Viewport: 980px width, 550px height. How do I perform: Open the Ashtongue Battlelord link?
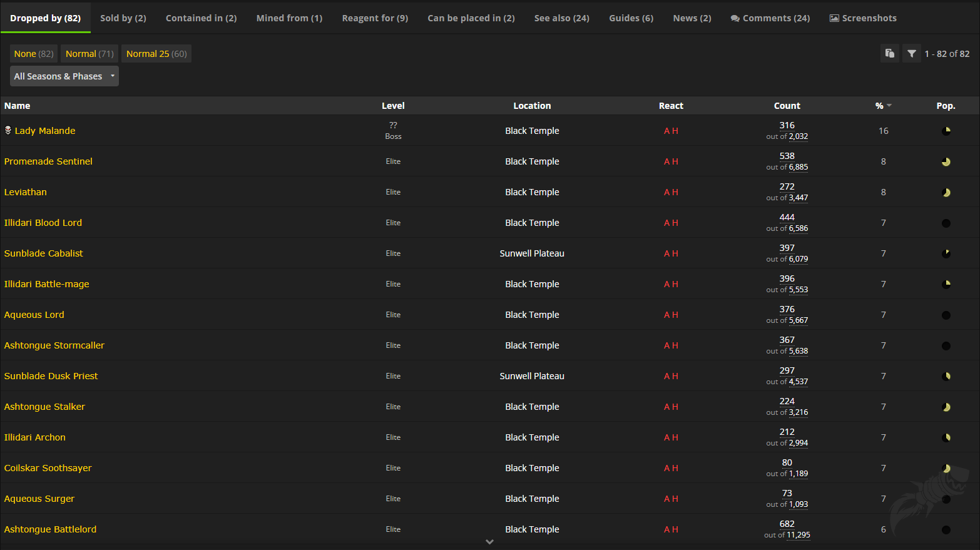[x=51, y=529]
